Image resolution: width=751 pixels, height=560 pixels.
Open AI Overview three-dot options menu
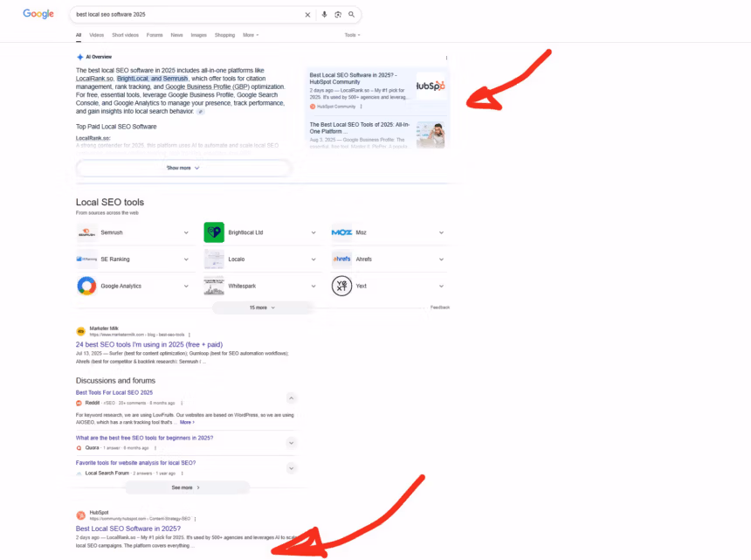coord(446,58)
